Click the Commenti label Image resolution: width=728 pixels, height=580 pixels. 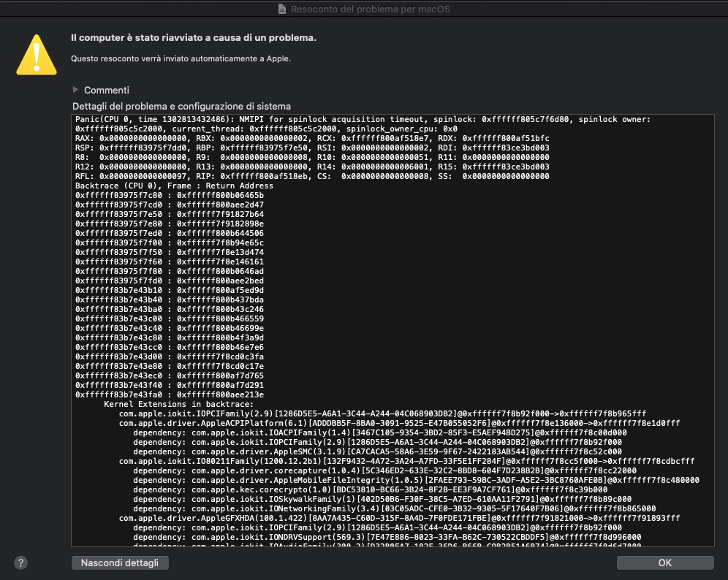pos(106,90)
